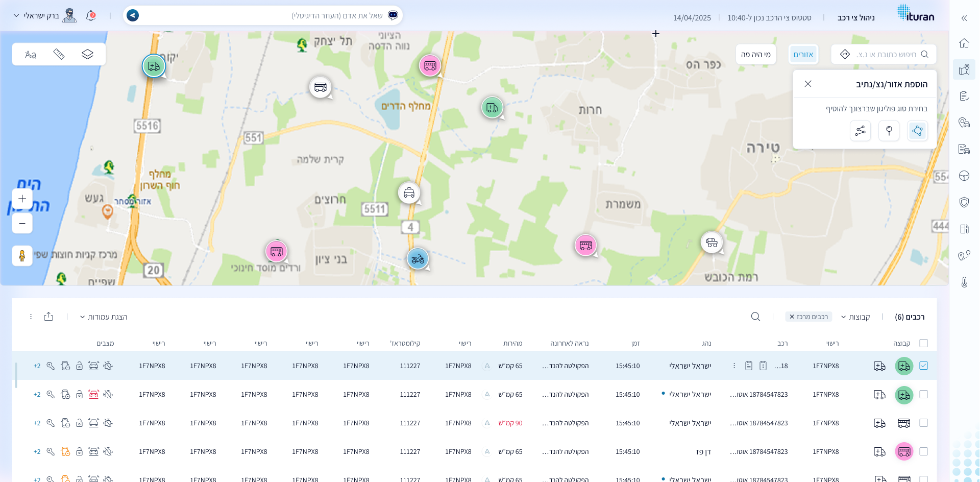This screenshot has height=482, width=980.
Task: Uncheck the first vehicle row checkbox
Action: click(x=923, y=366)
